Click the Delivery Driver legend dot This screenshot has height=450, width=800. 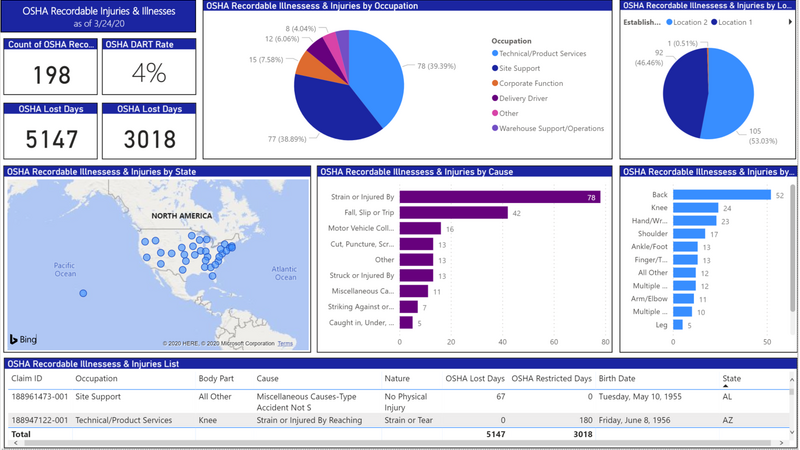pyautogui.click(x=495, y=98)
